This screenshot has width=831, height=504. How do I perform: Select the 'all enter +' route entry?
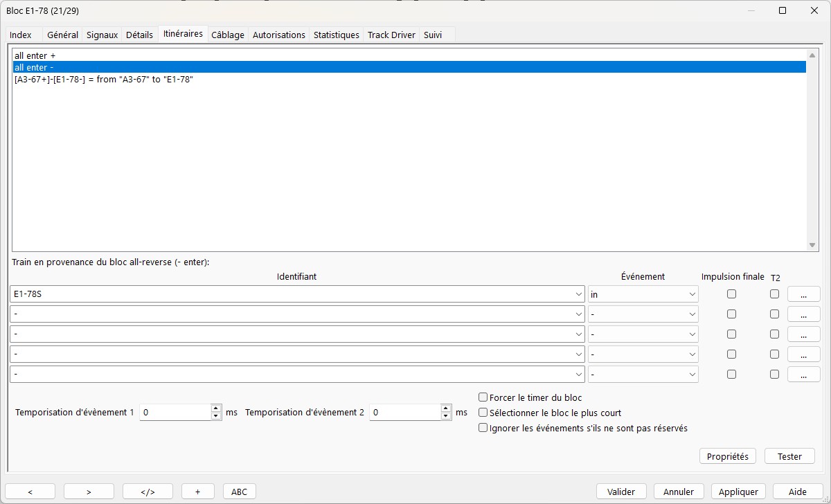pos(409,55)
